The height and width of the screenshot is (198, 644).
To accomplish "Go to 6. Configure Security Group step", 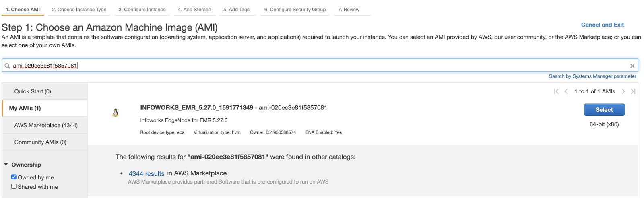I will pos(295,10).
